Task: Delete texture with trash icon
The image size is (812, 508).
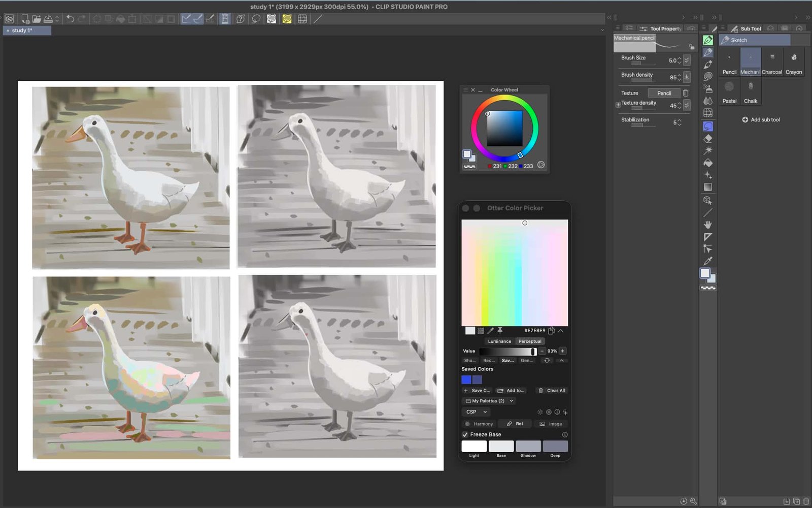Action: (686, 93)
